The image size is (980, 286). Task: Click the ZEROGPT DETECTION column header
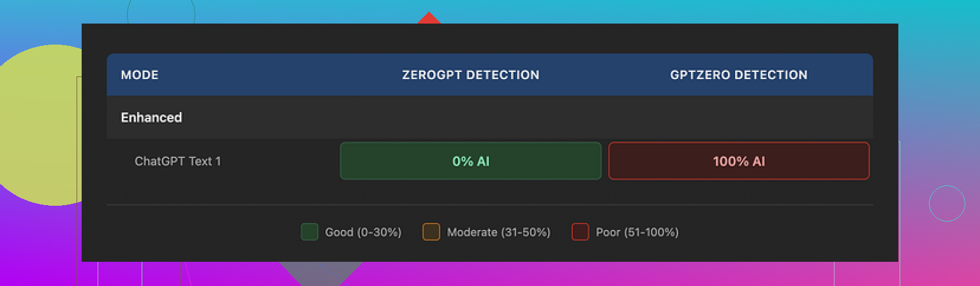pyautogui.click(x=471, y=75)
